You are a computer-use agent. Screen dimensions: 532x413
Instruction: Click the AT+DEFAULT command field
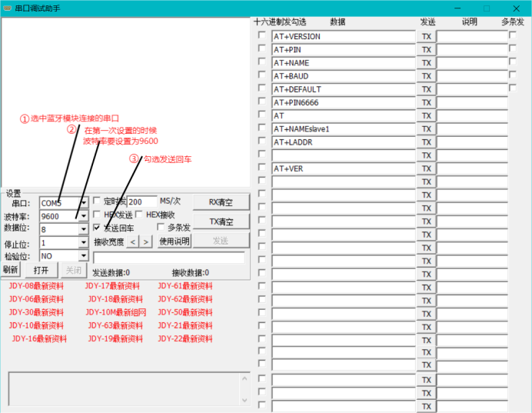[344, 89]
